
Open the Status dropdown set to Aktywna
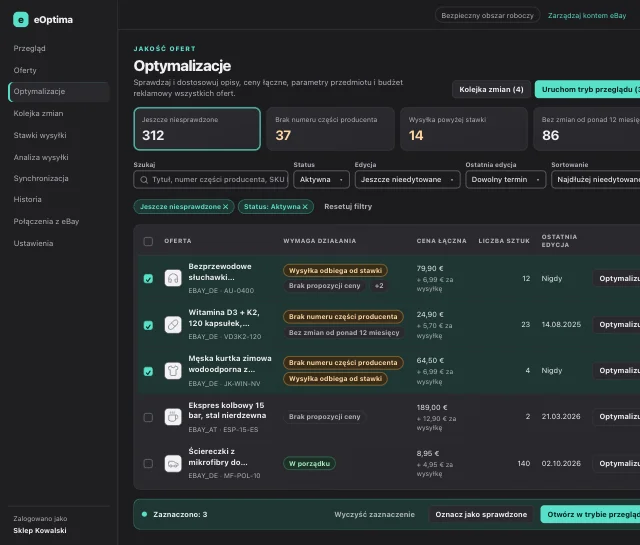(321, 180)
